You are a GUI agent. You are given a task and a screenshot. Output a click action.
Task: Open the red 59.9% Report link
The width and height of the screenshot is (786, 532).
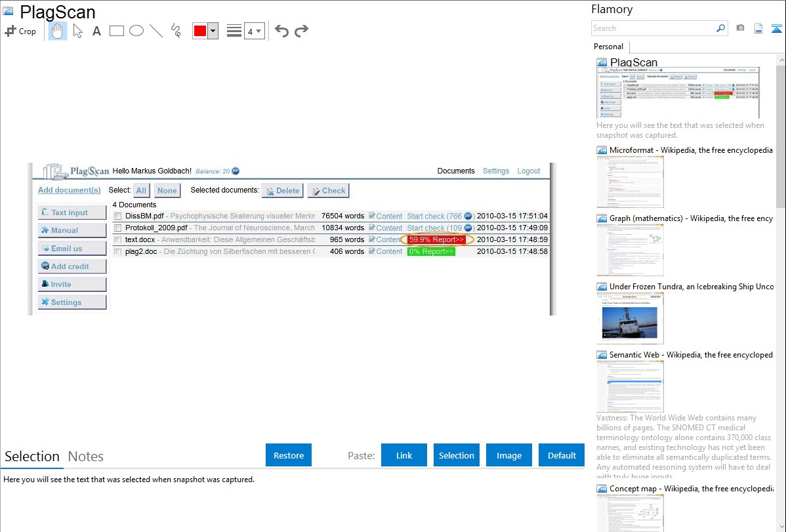(x=436, y=239)
